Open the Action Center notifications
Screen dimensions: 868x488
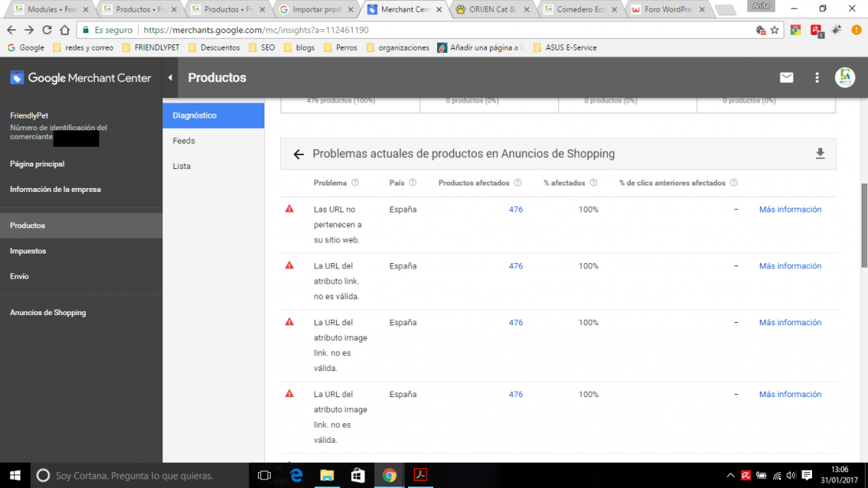[x=807, y=475]
